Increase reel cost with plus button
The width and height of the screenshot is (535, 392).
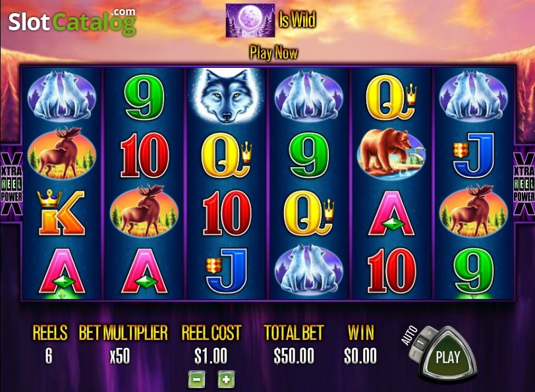click(226, 379)
